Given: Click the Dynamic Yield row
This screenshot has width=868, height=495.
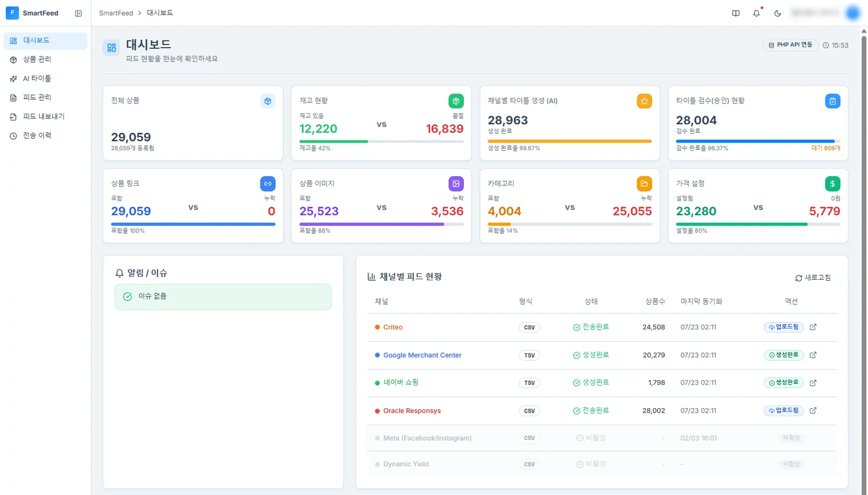Looking at the screenshot, I should (602, 464).
